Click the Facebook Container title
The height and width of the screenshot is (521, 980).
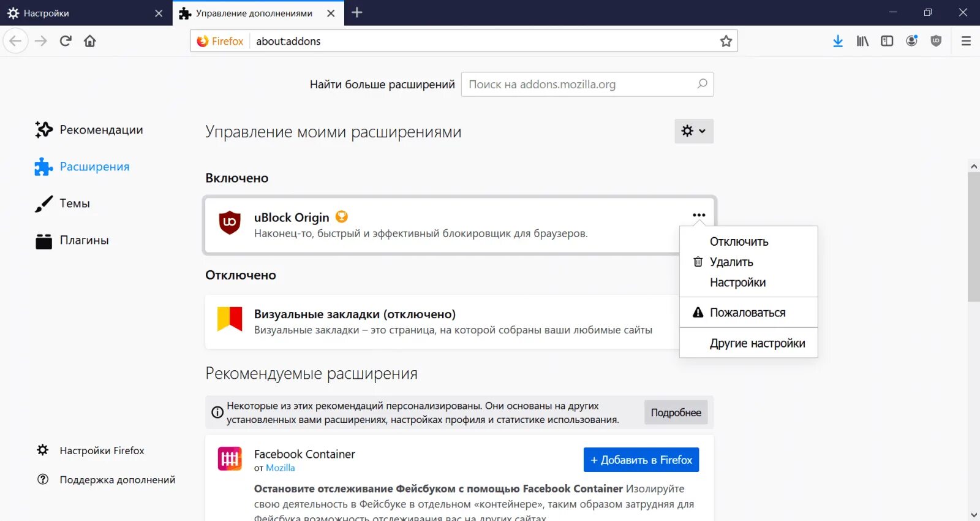tap(304, 454)
